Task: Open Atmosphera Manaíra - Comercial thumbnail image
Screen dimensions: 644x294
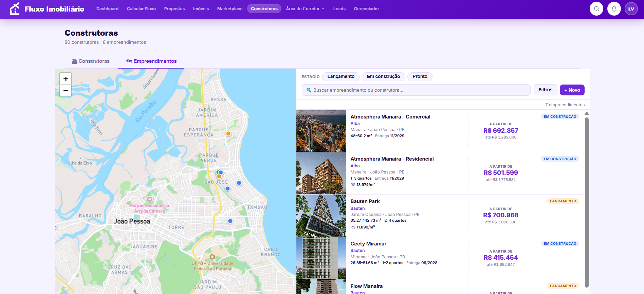Action: click(321, 131)
